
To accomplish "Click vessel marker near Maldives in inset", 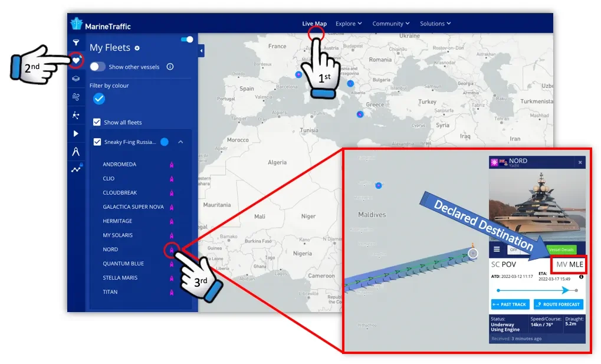I will pos(379,185).
